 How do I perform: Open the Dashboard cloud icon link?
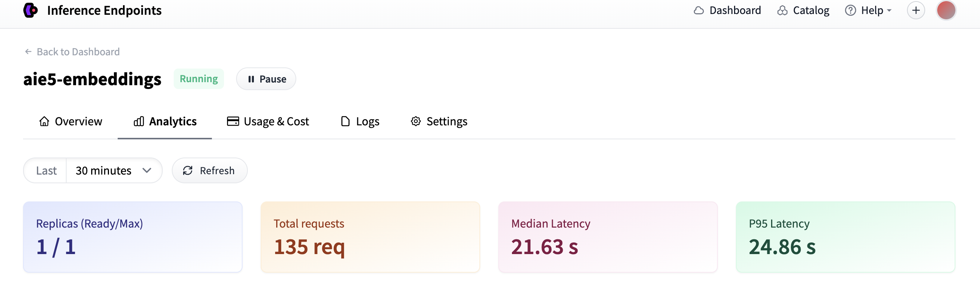(x=698, y=10)
